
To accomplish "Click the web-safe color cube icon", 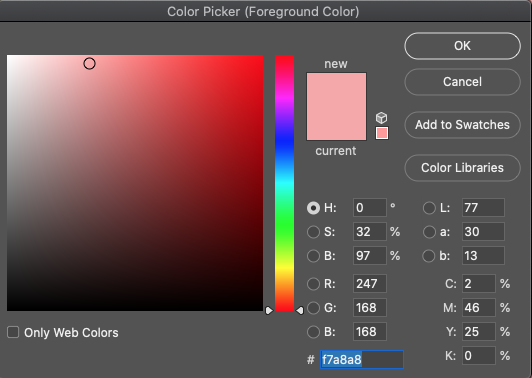I will click(x=381, y=118).
